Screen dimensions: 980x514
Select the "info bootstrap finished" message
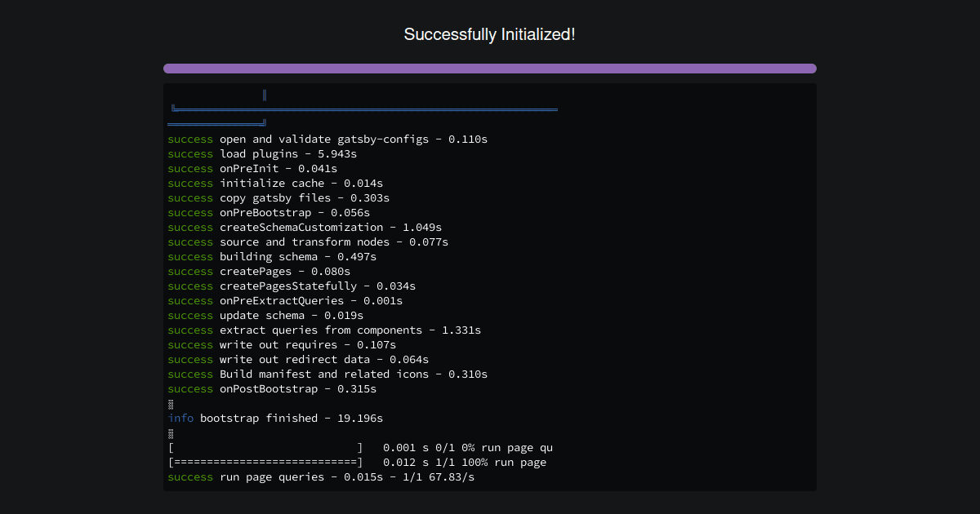click(274, 418)
